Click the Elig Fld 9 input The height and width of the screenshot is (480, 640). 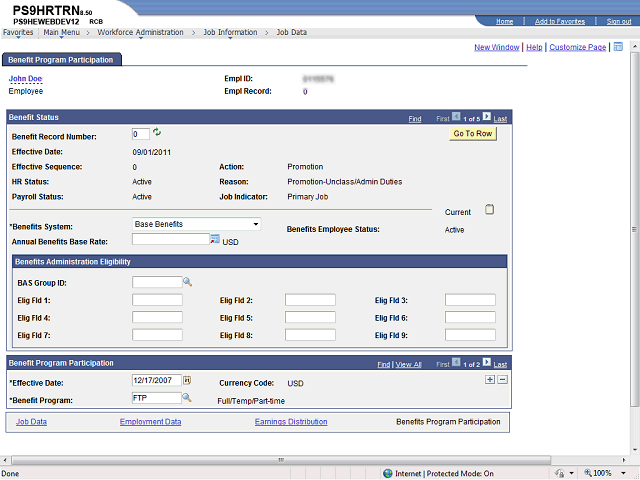(470, 335)
